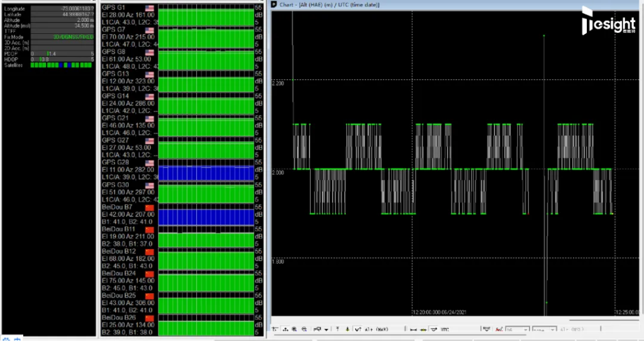Click the China flag on BeiDou B7 row

(150, 208)
